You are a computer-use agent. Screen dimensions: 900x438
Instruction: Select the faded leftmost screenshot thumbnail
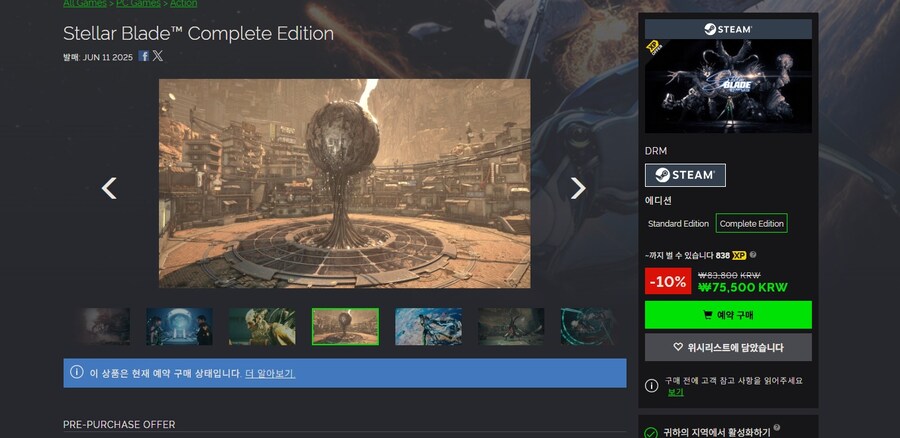click(x=104, y=327)
